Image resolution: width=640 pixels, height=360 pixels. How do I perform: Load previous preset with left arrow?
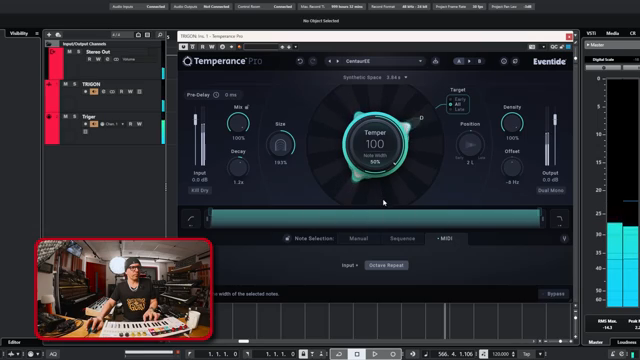[330, 61]
